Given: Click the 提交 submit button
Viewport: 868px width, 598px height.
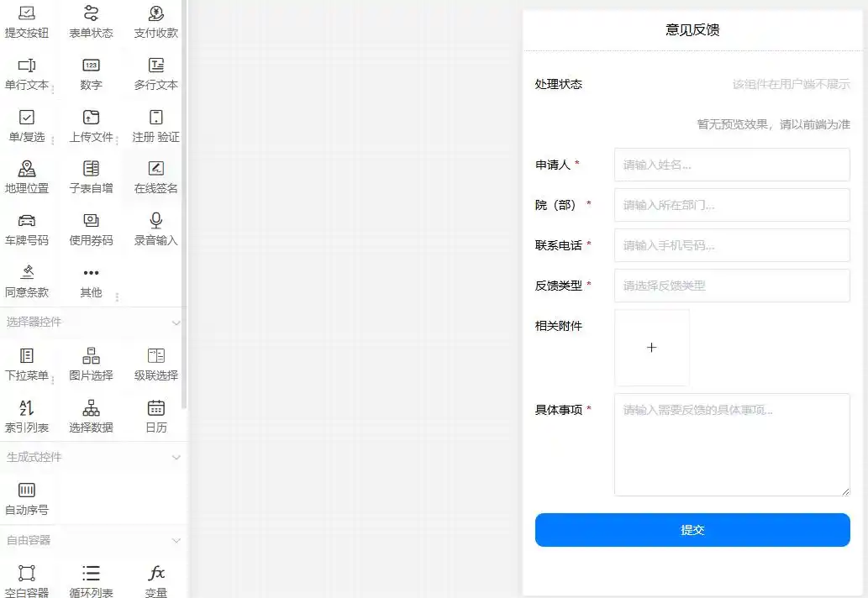Looking at the screenshot, I should (692, 530).
